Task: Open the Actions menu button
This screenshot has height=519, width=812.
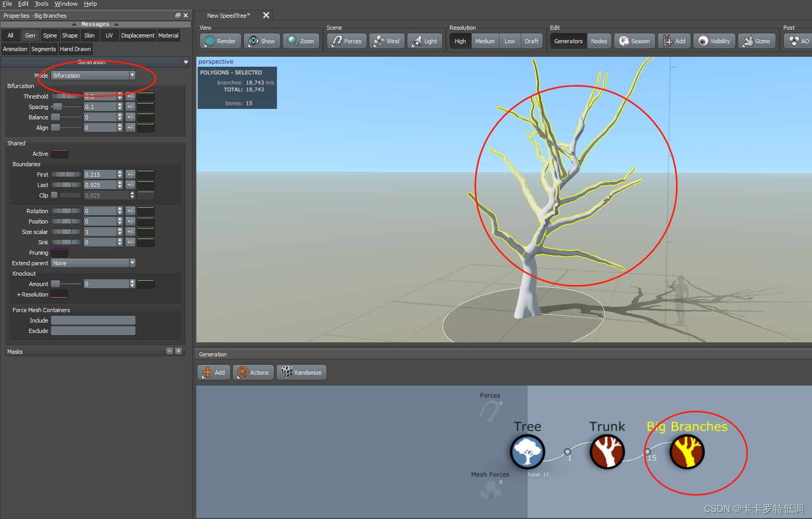Action: 253,373
